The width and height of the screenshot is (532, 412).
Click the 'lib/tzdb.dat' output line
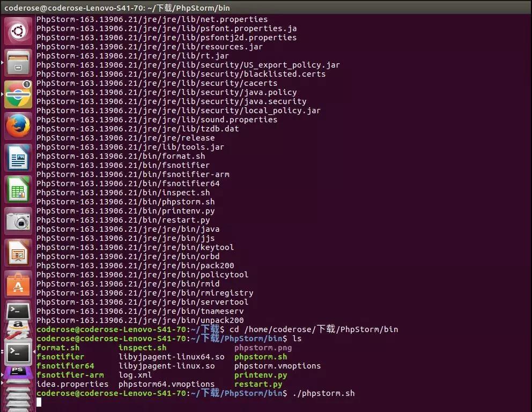click(137, 129)
